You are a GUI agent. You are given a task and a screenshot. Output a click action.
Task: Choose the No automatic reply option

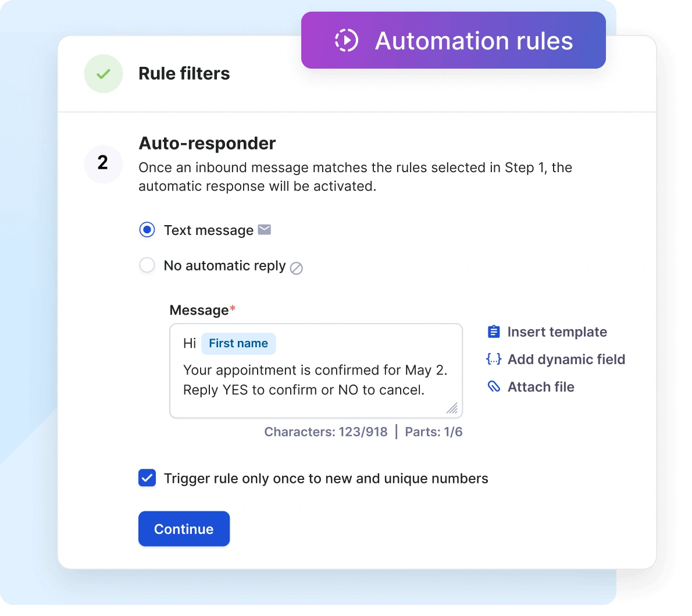point(147,265)
